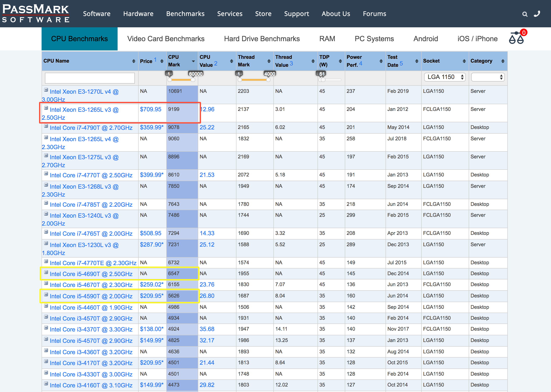Expand details for Intel Core i7-4770T row
This screenshot has height=392, width=551.
point(46,174)
